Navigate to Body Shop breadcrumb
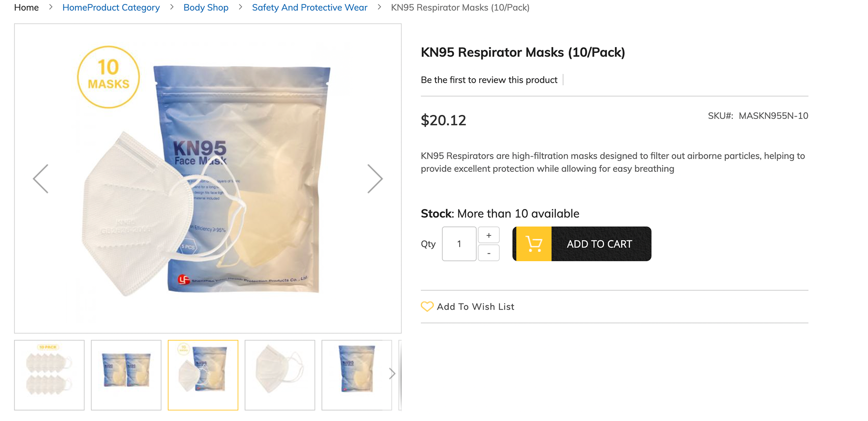 click(x=206, y=8)
